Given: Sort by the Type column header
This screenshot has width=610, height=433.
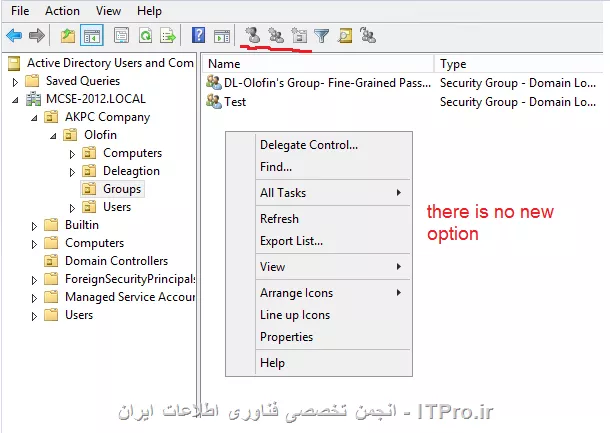Looking at the screenshot, I should 521,63.
